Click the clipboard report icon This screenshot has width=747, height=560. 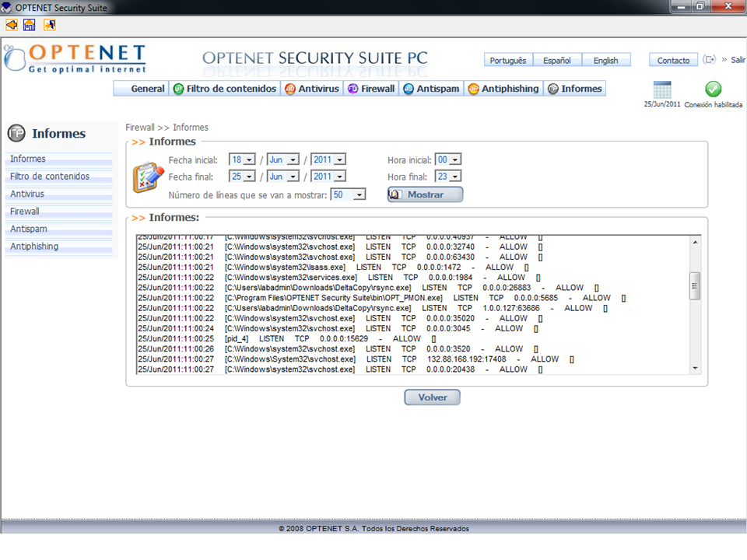[147, 177]
